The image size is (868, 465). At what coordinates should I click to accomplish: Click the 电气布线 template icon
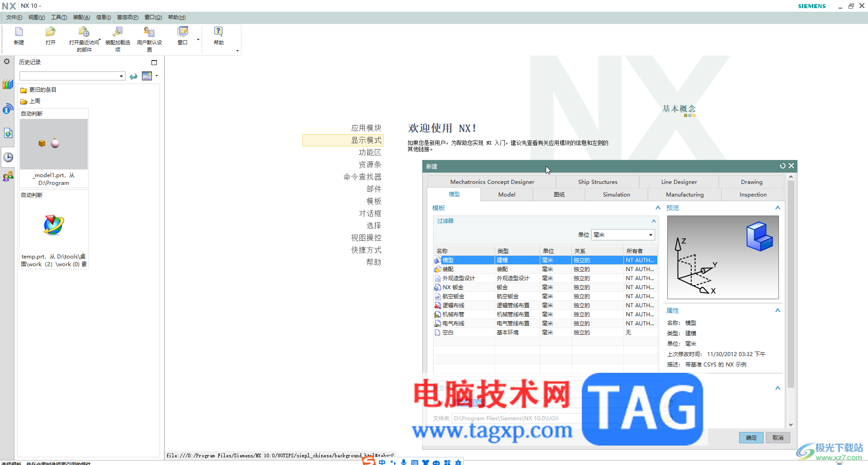point(437,324)
